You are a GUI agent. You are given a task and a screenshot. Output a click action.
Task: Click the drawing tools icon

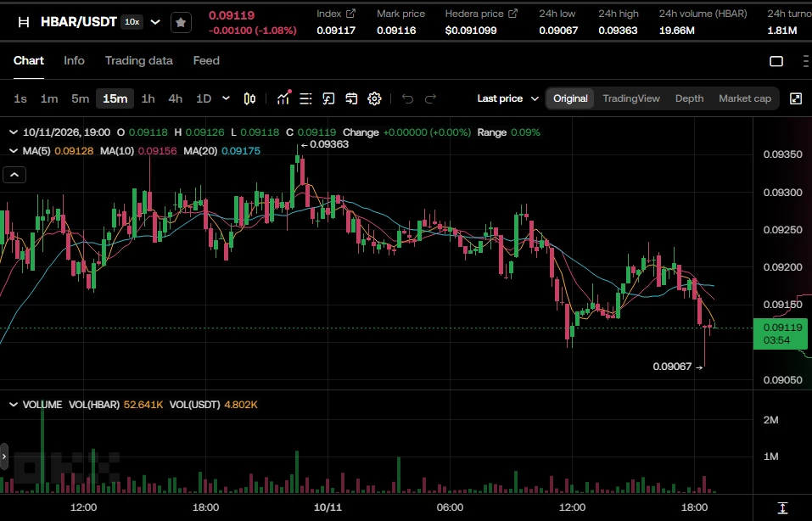328,98
